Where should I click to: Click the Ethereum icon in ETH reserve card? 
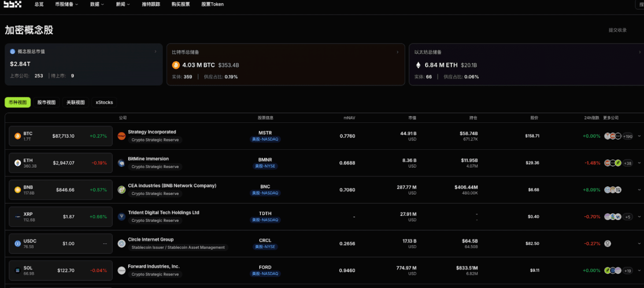click(x=418, y=65)
